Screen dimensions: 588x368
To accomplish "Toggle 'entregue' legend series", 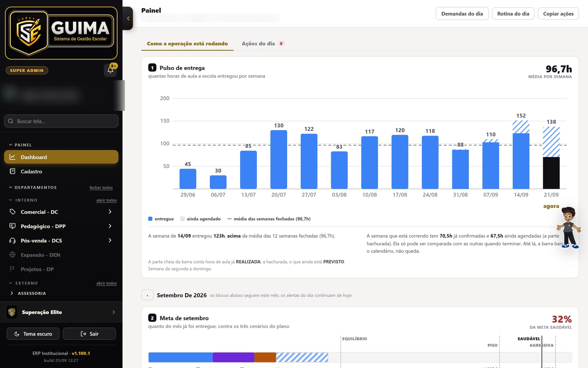I will 161,219.
